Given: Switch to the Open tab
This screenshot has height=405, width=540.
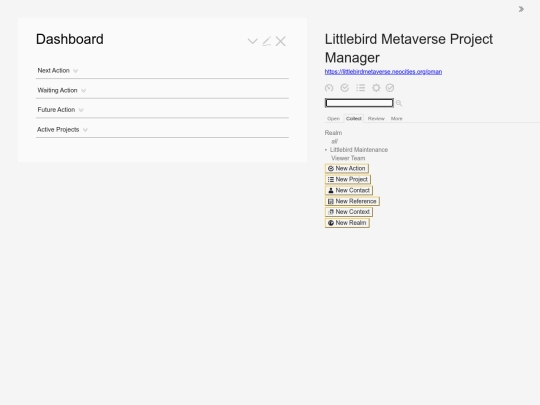Looking at the screenshot, I should click(333, 118).
